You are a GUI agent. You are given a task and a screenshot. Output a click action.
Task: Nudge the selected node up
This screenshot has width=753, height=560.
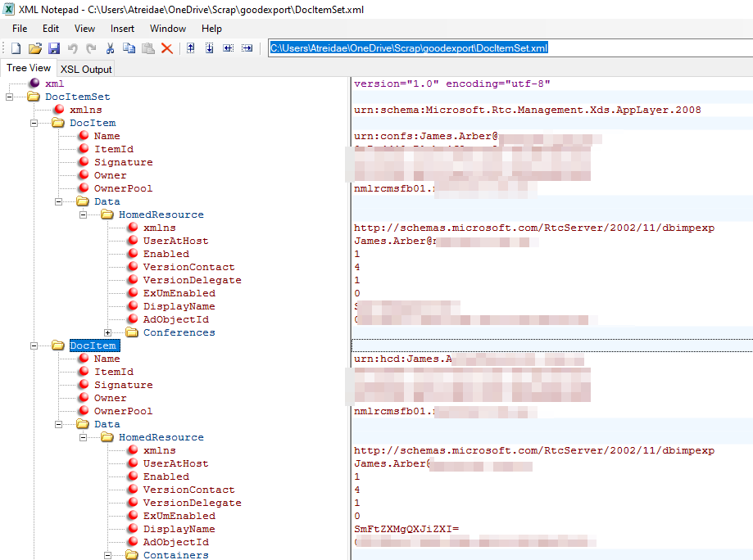pos(191,48)
